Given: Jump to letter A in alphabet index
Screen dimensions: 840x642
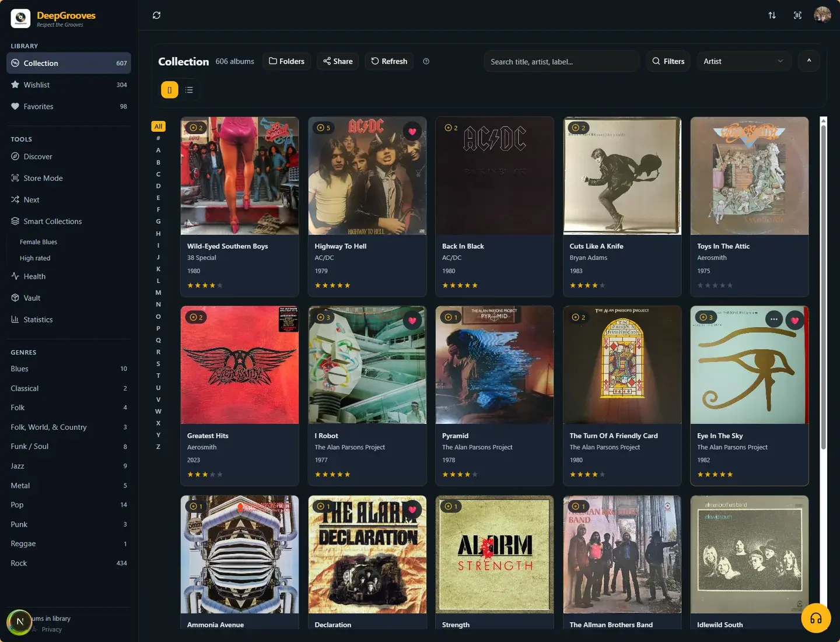Looking at the screenshot, I should 158,150.
